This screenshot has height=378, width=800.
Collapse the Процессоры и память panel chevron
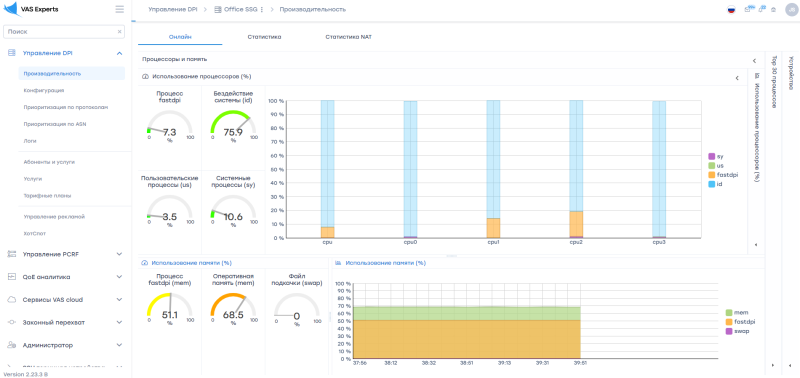754,61
